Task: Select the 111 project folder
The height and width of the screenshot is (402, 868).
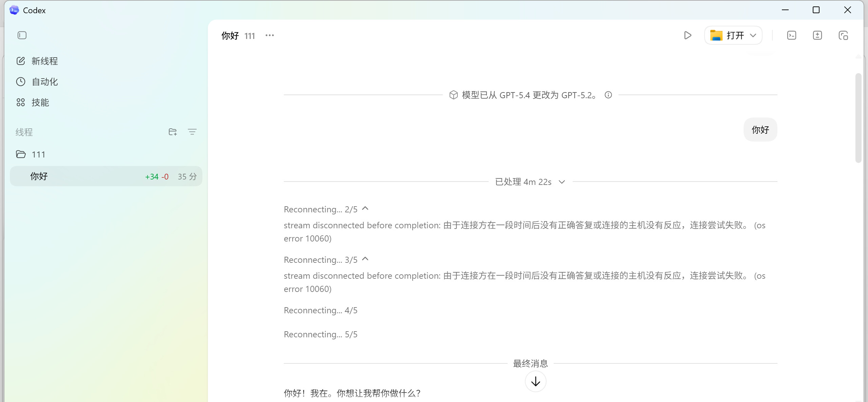Action: click(x=106, y=154)
